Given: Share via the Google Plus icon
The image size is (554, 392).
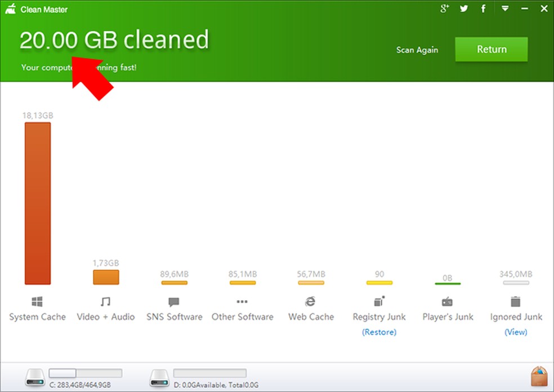Looking at the screenshot, I should 444,8.
